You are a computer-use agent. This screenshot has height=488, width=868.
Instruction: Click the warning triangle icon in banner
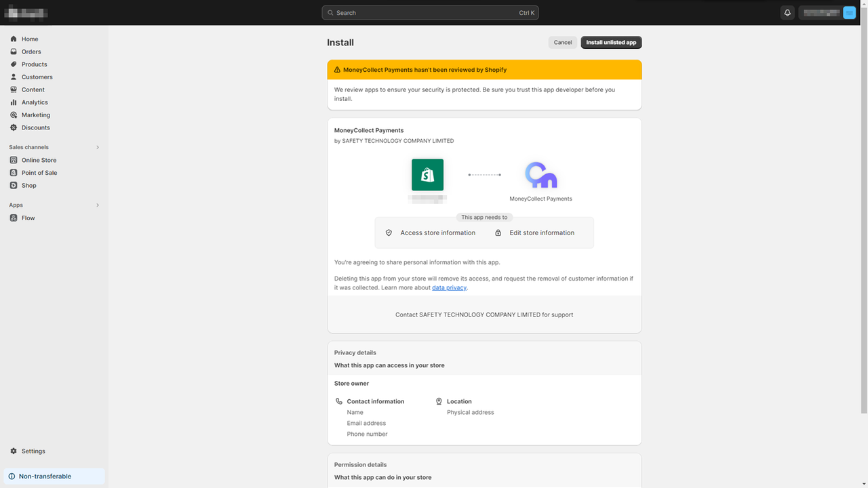[337, 70]
